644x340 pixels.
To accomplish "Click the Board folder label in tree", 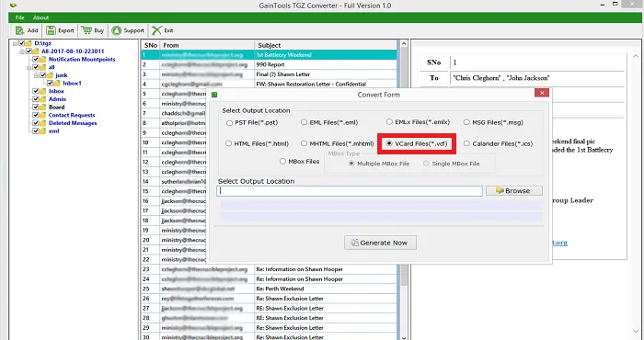I will pos(57,107).
